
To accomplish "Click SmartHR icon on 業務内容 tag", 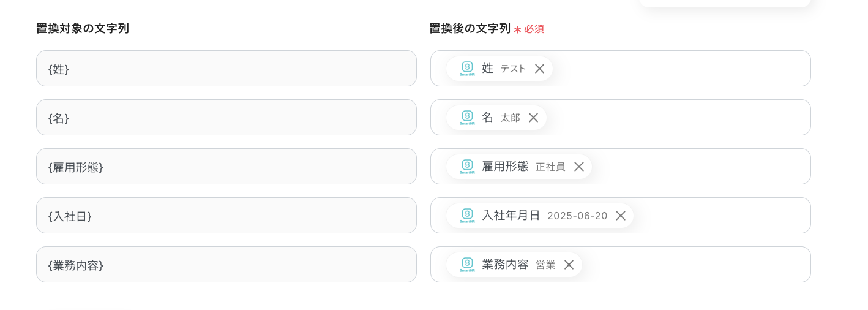I will click(x=467, y=264).
